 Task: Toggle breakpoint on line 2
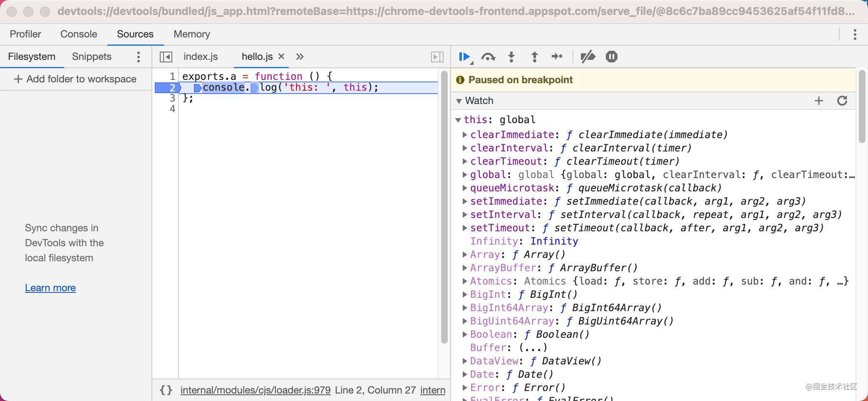point(168,88)
